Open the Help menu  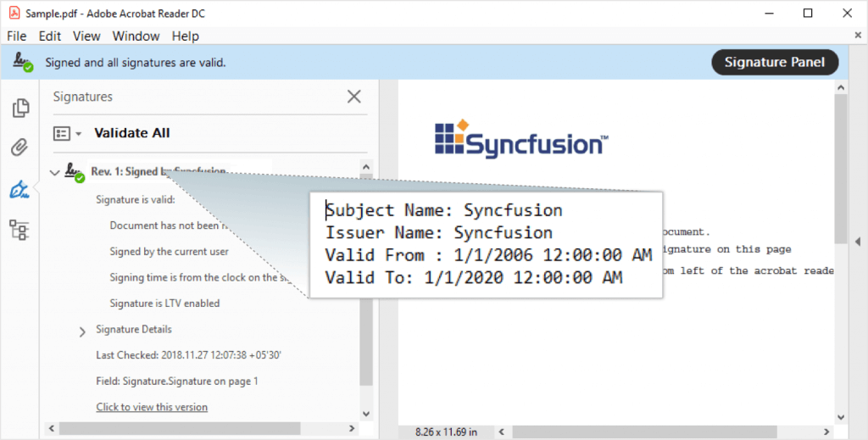pos(185,36)
